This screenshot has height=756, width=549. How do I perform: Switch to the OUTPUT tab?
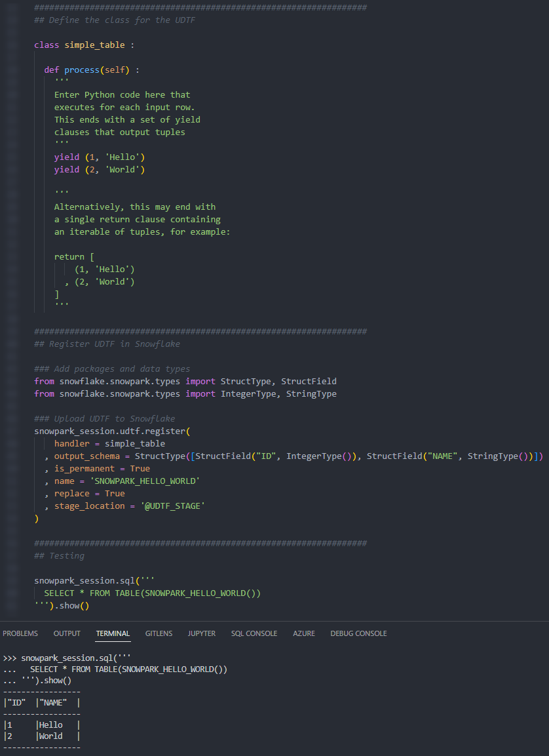pos(67,633)
